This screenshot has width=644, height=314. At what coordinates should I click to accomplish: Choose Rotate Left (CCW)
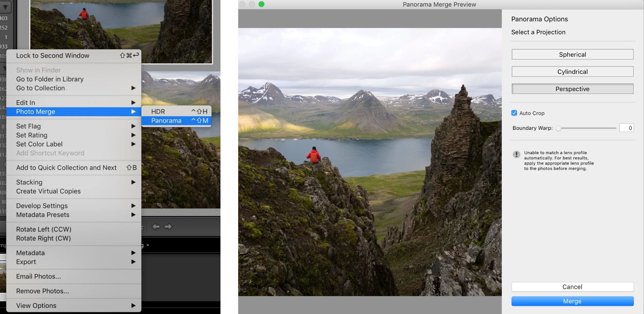(x=74, y=229)
